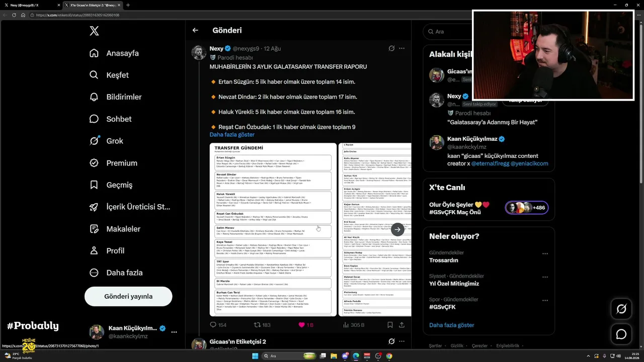Click the Geçmiş bookmark icon
The width and height of the screenshot is (644, 362).
[x=94, y=185]
